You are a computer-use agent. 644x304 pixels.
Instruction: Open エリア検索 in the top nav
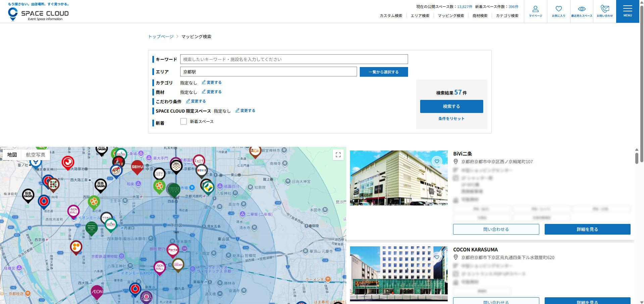tap(420, 16)
